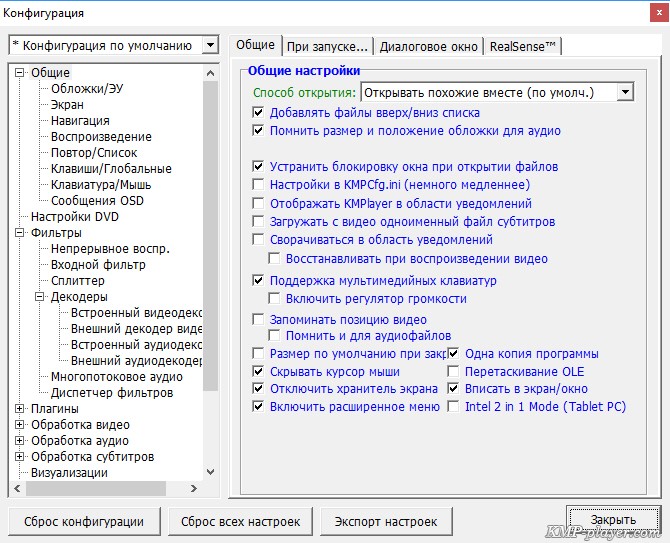The width and height of the screenshot is (670, 543).
Task: Check "Отображать KMPlayer в области уведомлений"
Action: point(258,203)
